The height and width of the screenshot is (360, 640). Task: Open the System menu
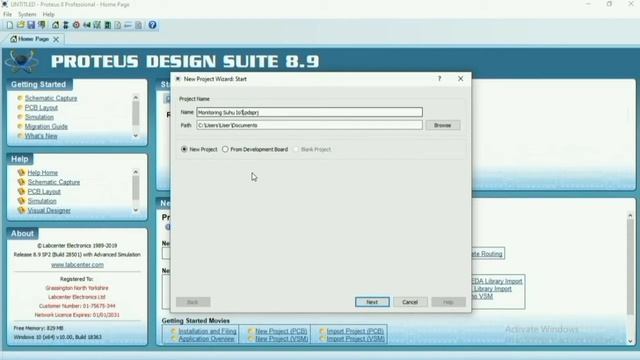(27, 14)
